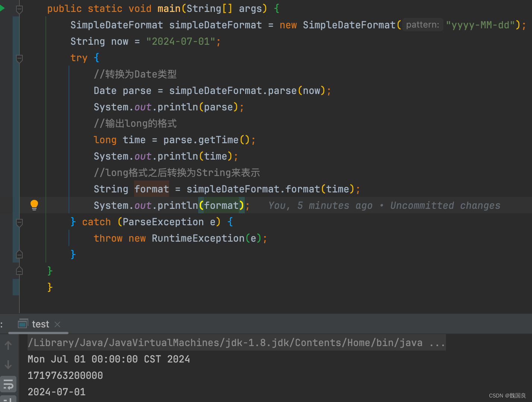The image size is (532, 402).
Task: Click the 'pattern:' parameter hint inlay
Action: [422, 25]
